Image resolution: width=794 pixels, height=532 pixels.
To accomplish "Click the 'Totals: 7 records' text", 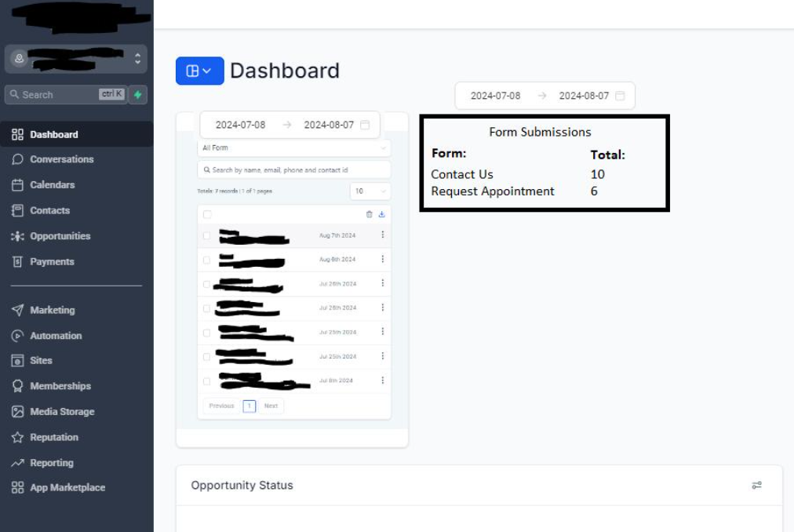I will (x=217, y=191).
